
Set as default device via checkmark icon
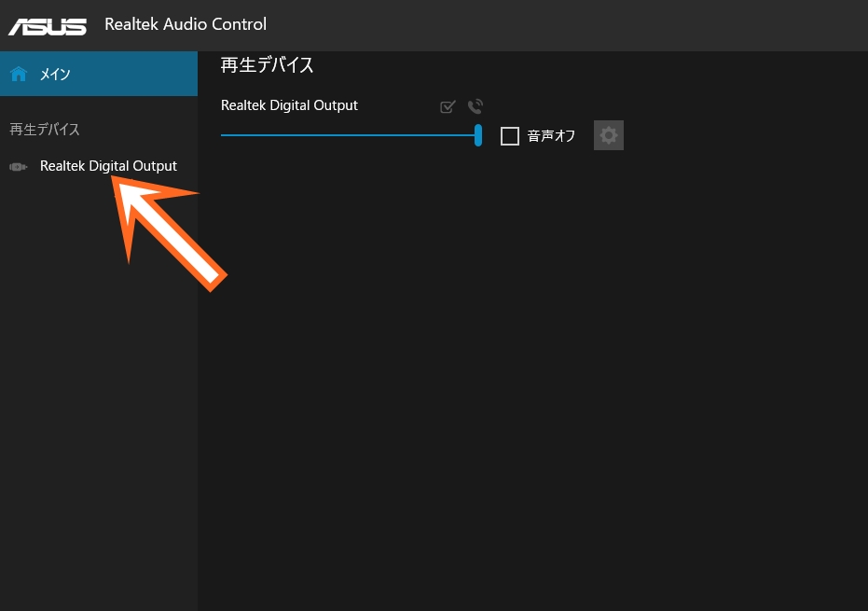(x=448, y=107)
